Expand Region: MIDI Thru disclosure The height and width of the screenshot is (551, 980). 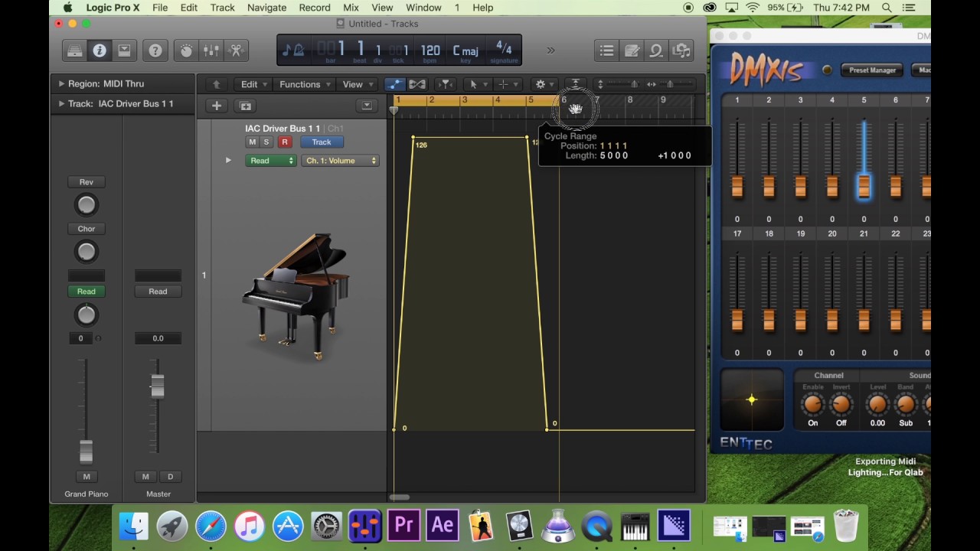[x=61, y=84]
